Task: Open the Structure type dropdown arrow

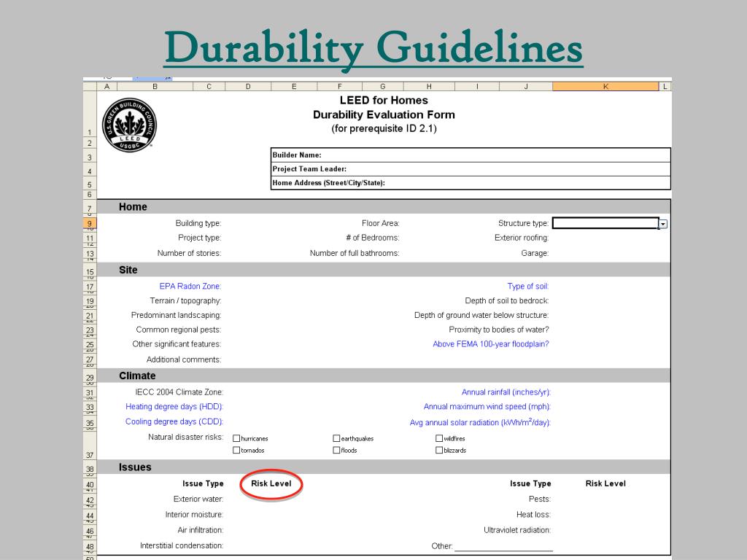Action: [x=662, y=224]
